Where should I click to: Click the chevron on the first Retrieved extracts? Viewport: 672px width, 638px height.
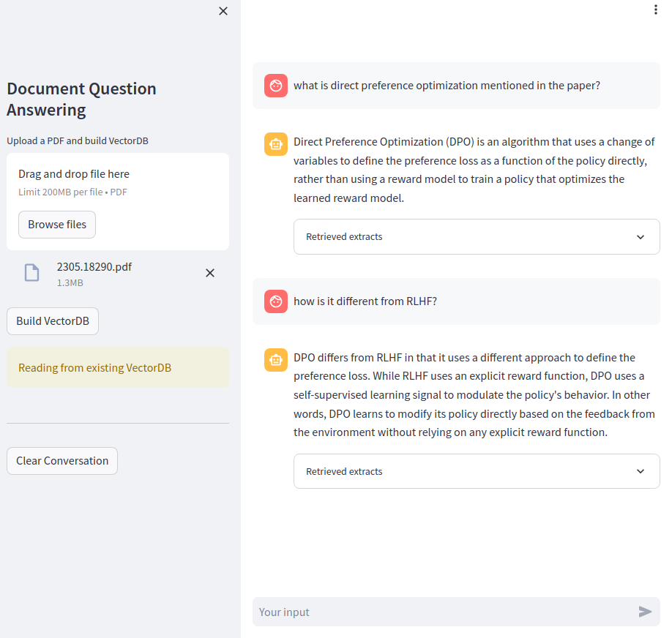tap(641, 237)
